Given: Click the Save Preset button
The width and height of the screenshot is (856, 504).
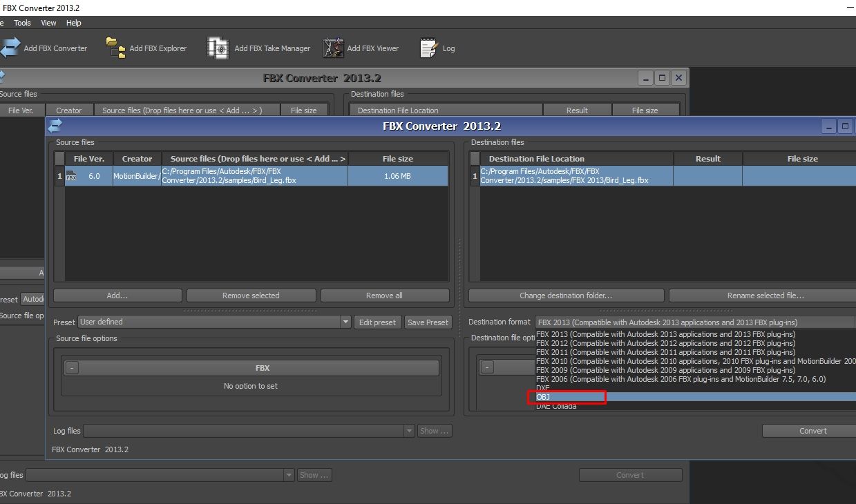Looking at the screenshot, I should point(428,322).
